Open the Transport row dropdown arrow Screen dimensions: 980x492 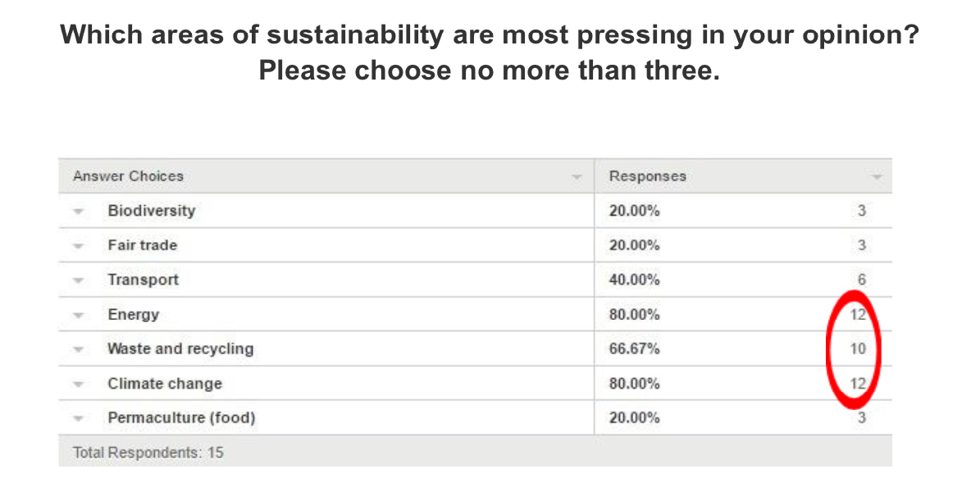coord(78,280)
